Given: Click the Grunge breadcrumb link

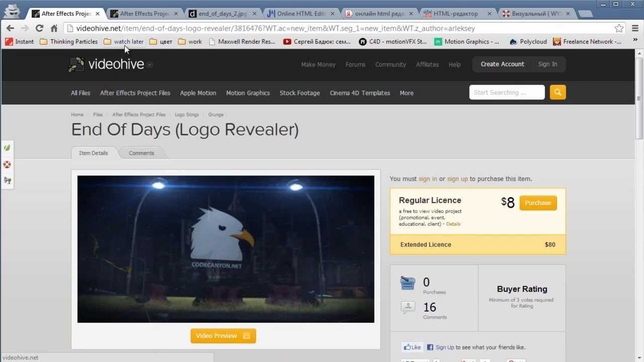Looking at the screenshot, I should (x=216, y=115).
